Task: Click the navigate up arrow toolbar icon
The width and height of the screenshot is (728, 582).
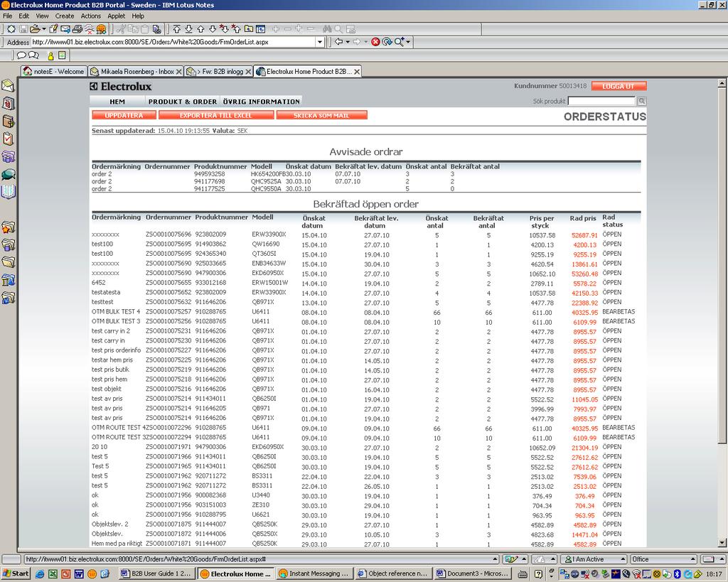Action: [200, 28]
